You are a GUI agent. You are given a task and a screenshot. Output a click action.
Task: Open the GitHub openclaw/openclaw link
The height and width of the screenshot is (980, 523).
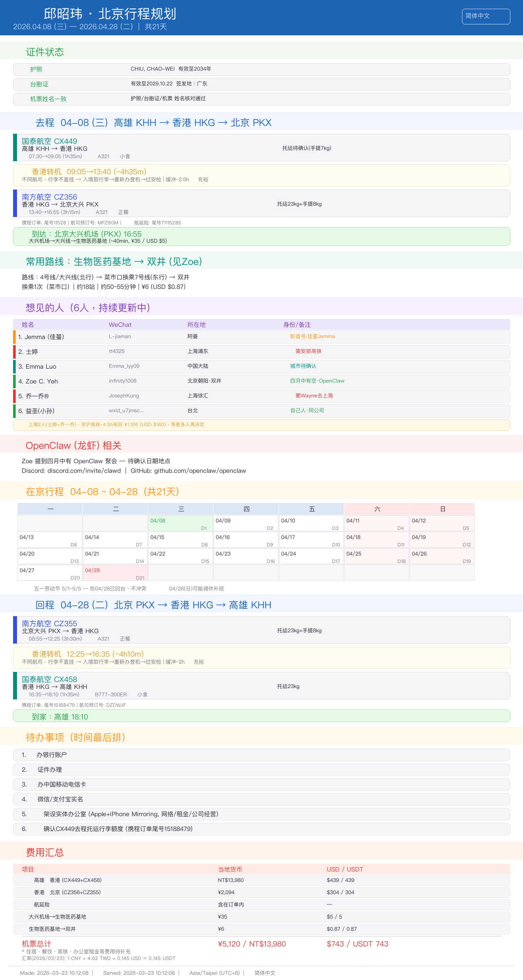(200, 471)
